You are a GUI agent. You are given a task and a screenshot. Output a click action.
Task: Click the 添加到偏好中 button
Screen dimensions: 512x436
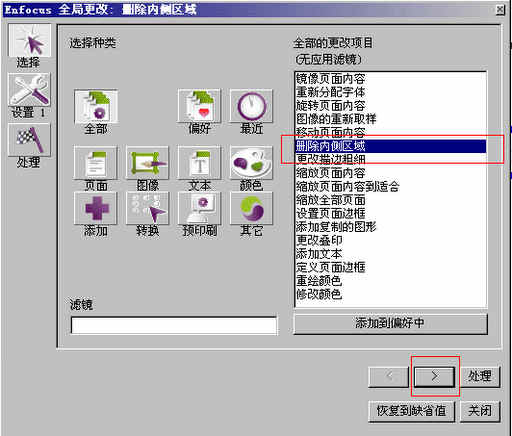click(x=390, y=323)
